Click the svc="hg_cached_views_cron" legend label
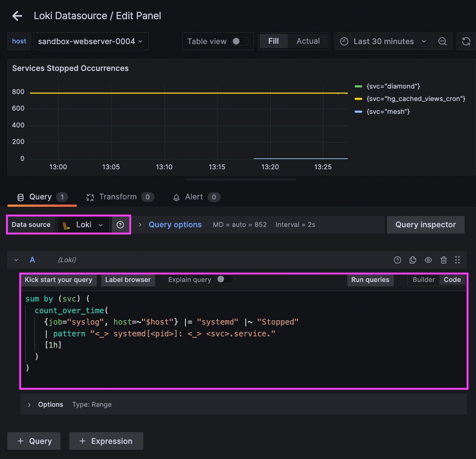476x459 pixels. click(416, 99)
